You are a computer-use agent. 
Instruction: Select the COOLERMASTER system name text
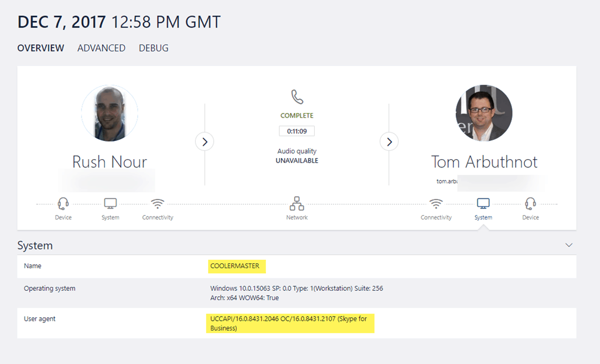[x=235, y=266]
